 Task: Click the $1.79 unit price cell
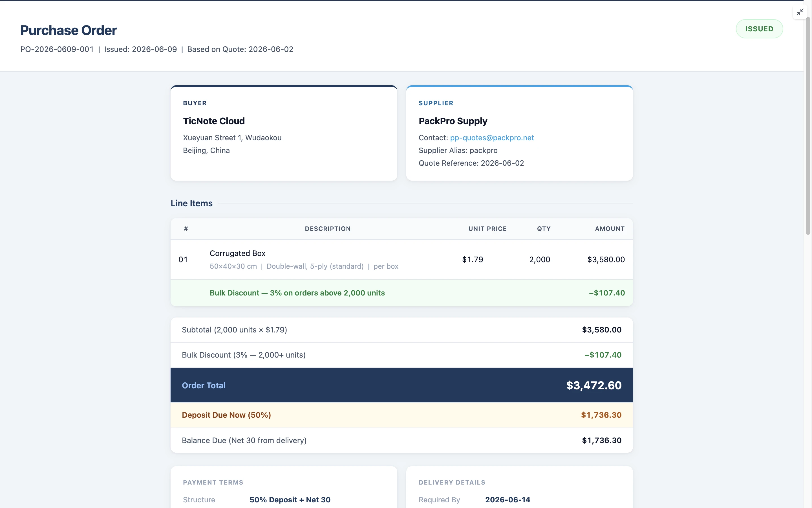(473, 259)
